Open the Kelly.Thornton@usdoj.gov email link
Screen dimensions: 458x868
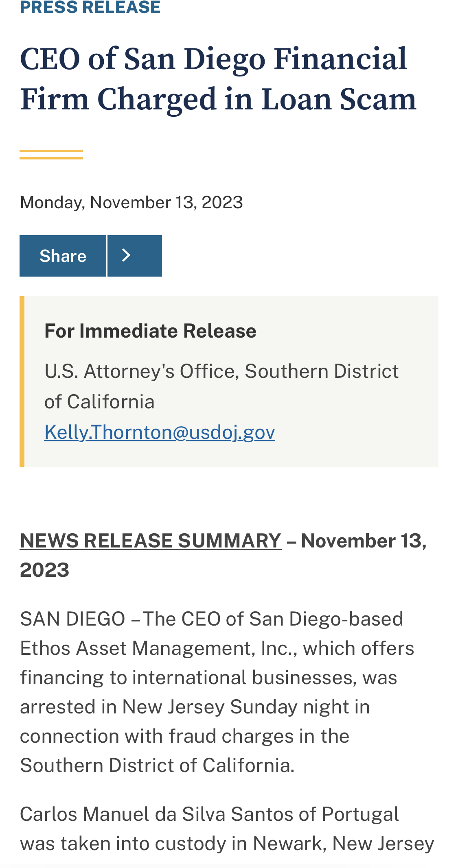coord(160,432)
